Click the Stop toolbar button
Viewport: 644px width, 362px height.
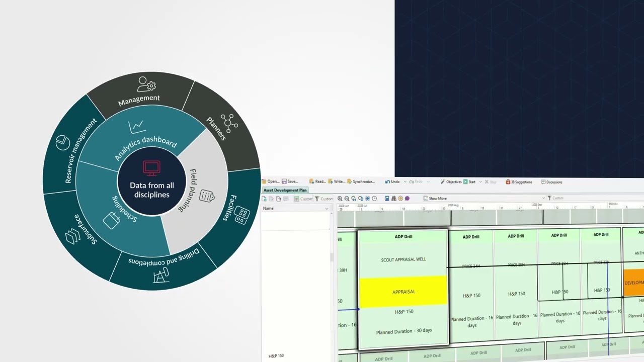point(491,182)
